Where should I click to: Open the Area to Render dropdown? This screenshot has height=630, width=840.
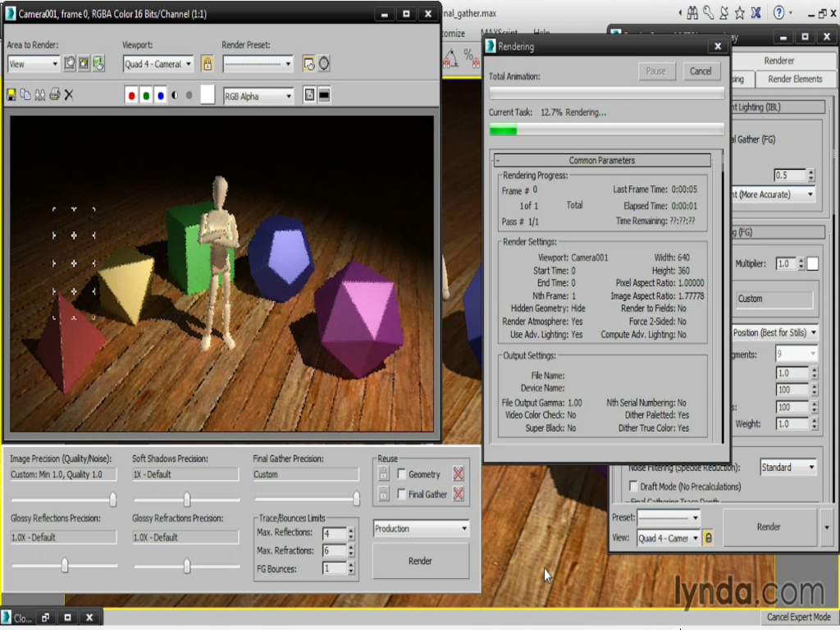(x=33, y=64)
